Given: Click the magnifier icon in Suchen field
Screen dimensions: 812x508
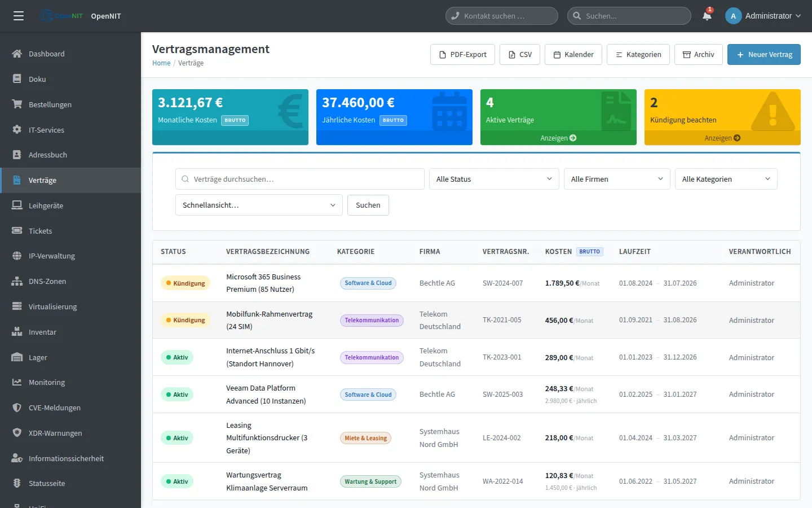Looking at the screenshot, I should (577, 16).
